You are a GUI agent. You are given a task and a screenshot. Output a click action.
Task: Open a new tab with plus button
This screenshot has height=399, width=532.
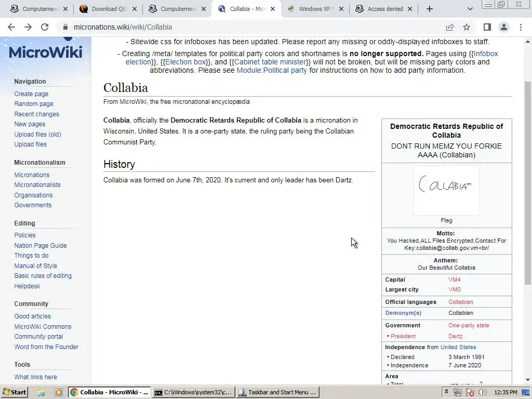430,9
